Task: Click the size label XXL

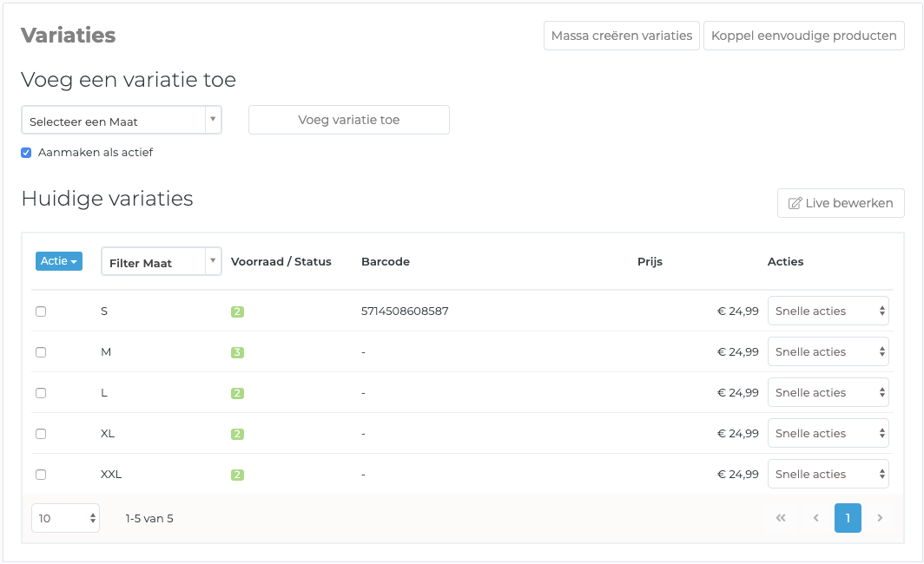Action: pyautogui.click(x=111, y=474)
